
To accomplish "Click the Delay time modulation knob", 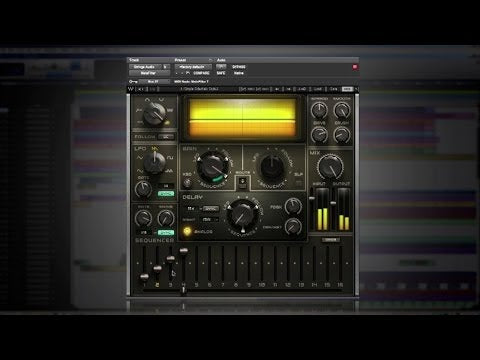I will click(x=243, y=215).
